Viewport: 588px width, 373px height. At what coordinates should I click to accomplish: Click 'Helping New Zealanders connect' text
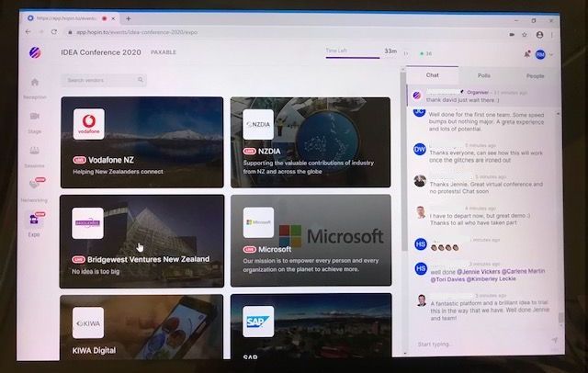[x=119, y=172]
